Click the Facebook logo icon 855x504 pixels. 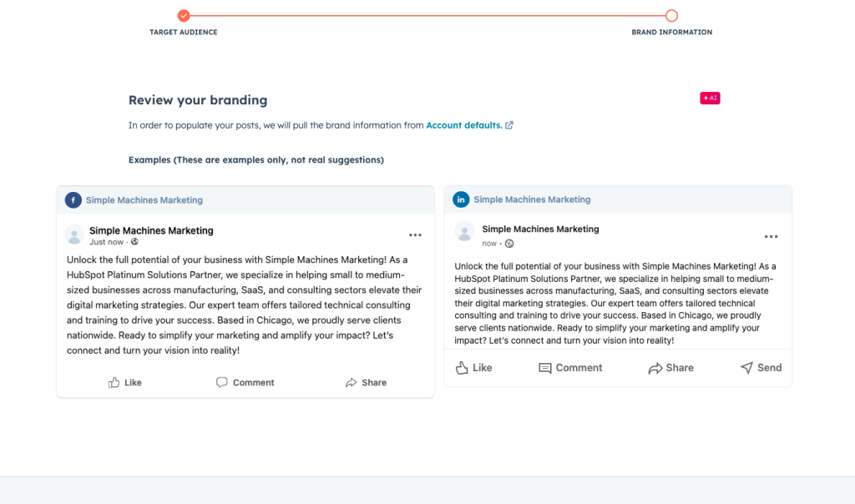pos(73,200)
